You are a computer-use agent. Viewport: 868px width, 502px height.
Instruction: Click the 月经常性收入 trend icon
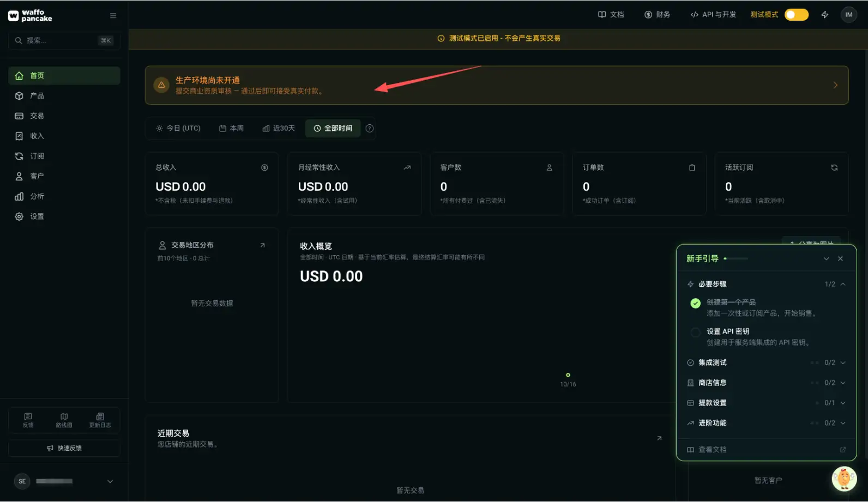(407, 167)
